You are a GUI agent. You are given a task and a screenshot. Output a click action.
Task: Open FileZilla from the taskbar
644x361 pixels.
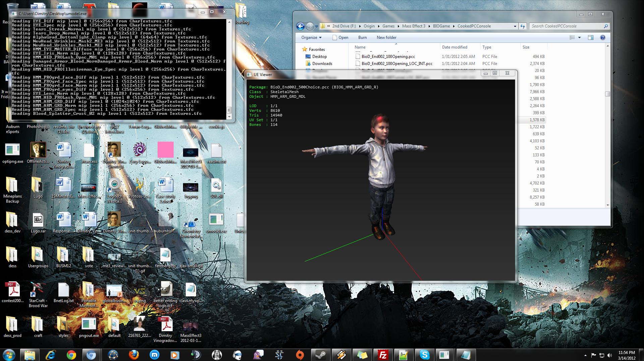[x=383, y=355]
